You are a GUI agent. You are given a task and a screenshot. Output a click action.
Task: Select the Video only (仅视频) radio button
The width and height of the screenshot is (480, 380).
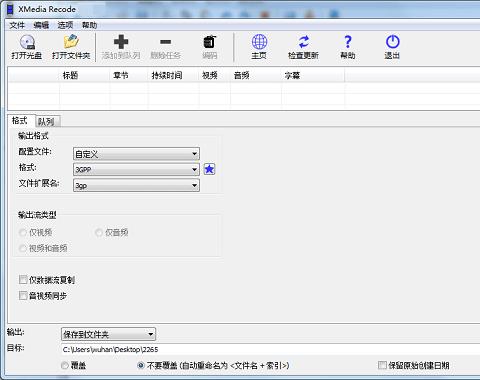point(23,232)
